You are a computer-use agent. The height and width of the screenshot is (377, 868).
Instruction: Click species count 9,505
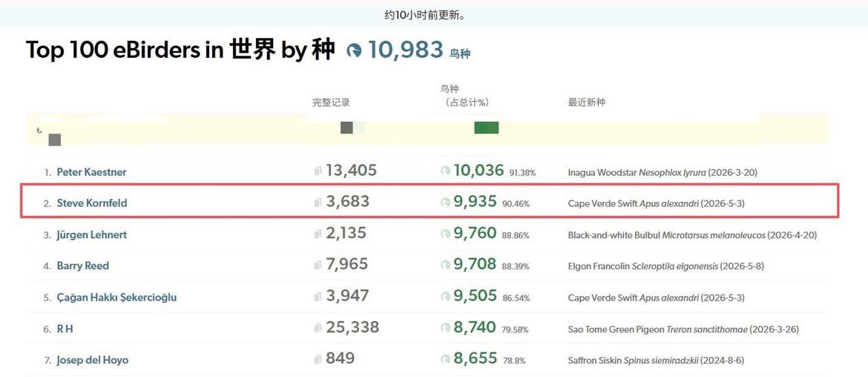475,296
